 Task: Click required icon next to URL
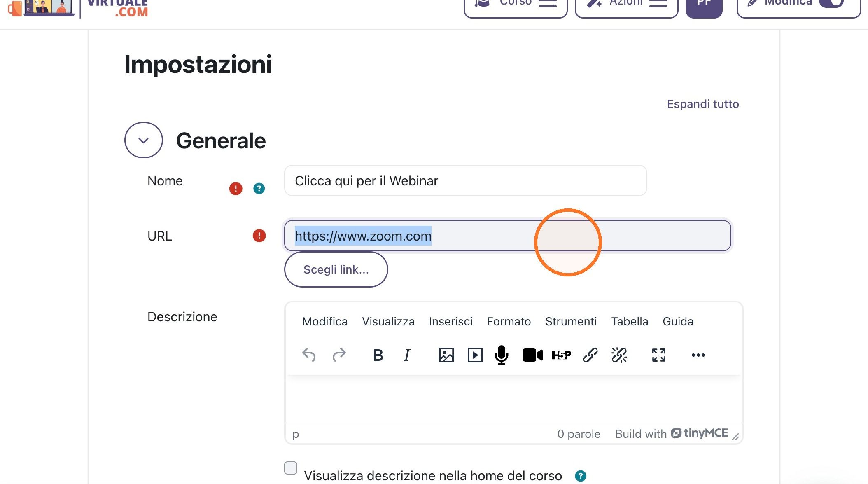(x=259, y=236)
